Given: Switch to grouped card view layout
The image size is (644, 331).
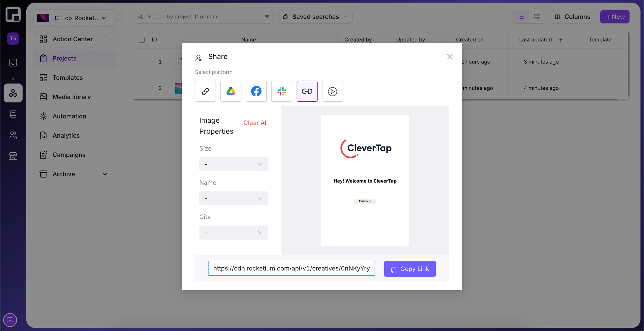Looking at the screenshot, I should pyautogui.click(x=537, y=17).
